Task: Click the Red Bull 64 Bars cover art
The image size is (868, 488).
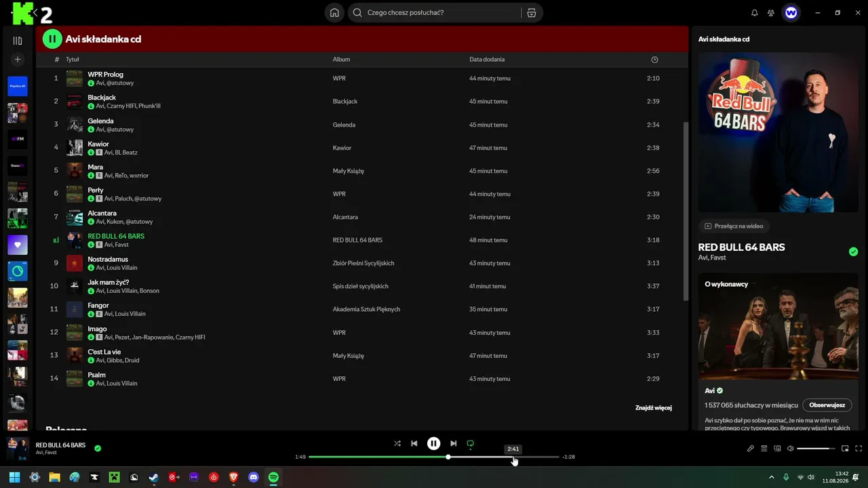Action: (778, 133)
